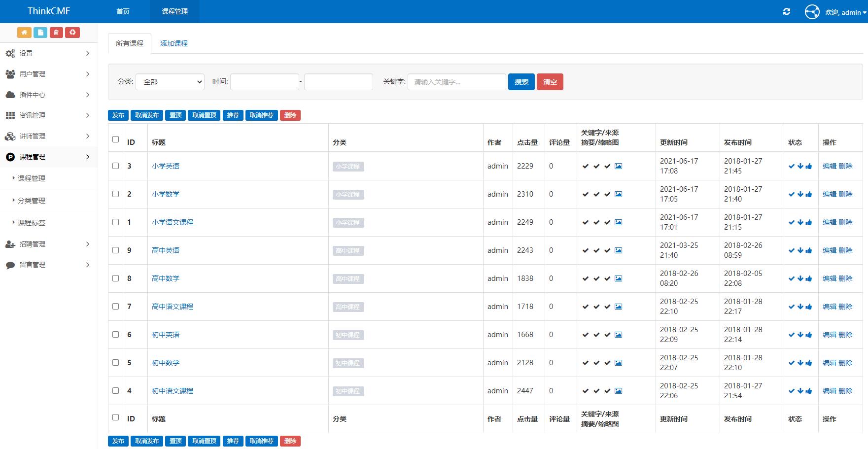Click the blue clear-cache file icon
Viewport: 868px width, 449px height.
[x=40, y=32]
